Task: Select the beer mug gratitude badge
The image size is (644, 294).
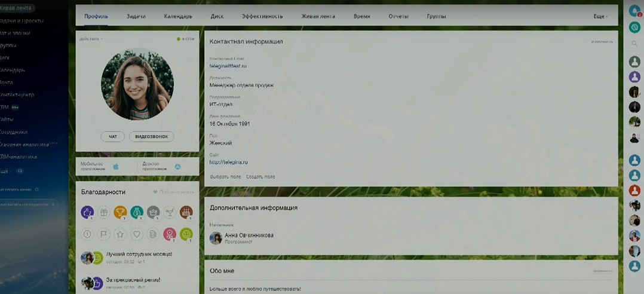Action: [153, 234]
